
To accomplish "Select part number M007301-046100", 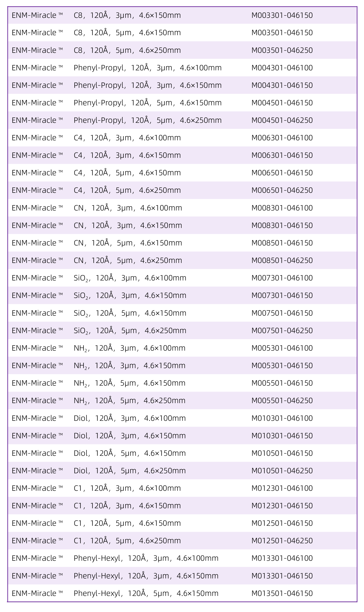I will (x=282, y=278).
